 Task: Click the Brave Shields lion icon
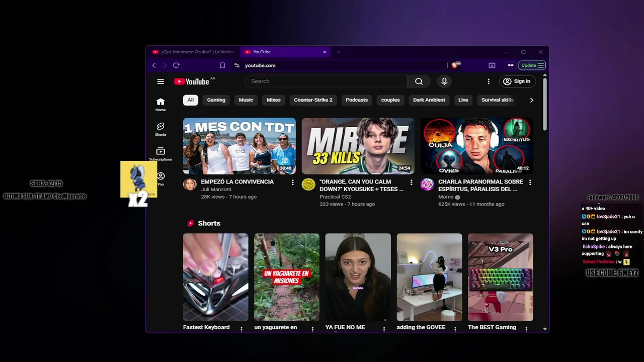point(455,65)
